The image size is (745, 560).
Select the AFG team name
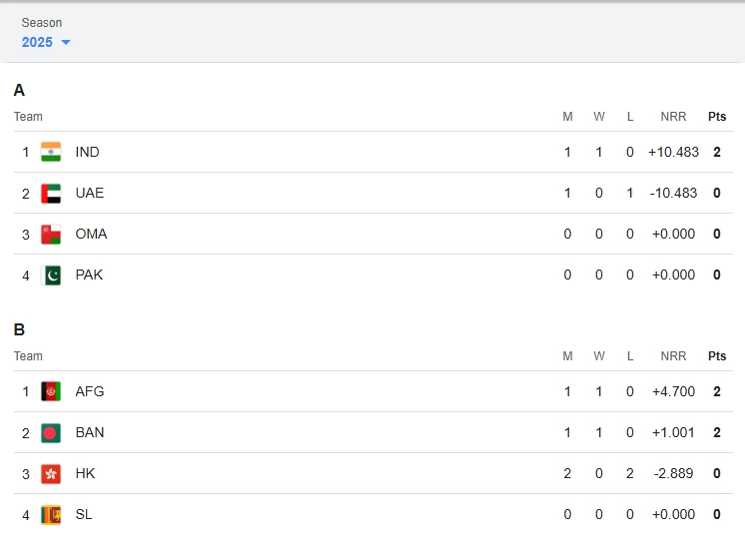90,391
